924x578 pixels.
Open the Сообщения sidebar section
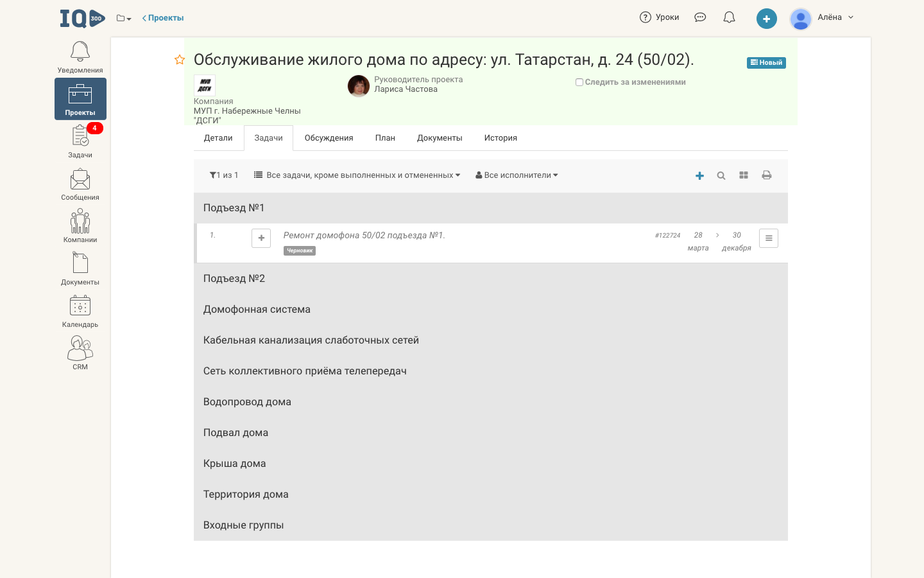tap(80, 184)
